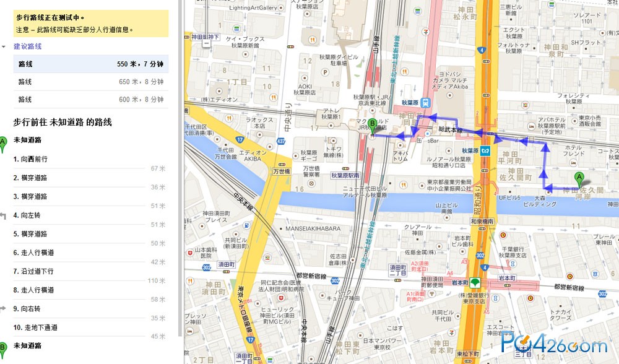The width and height of the screenshot is (619, 364).
Task: Click step '1. 向西前行'
Action: pos(30,159)
